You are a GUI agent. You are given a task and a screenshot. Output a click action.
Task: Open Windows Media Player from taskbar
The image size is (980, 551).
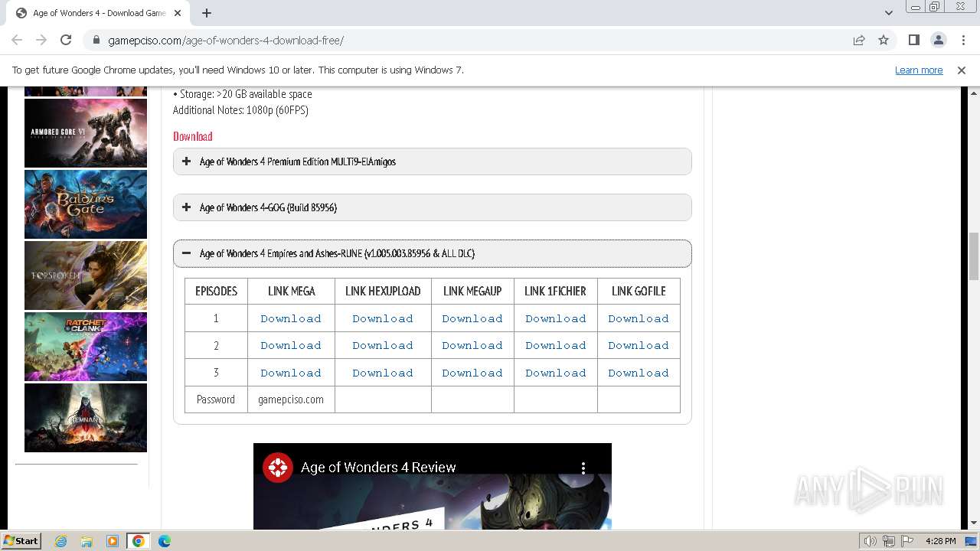pyautogui.click(x=113, y=541)
